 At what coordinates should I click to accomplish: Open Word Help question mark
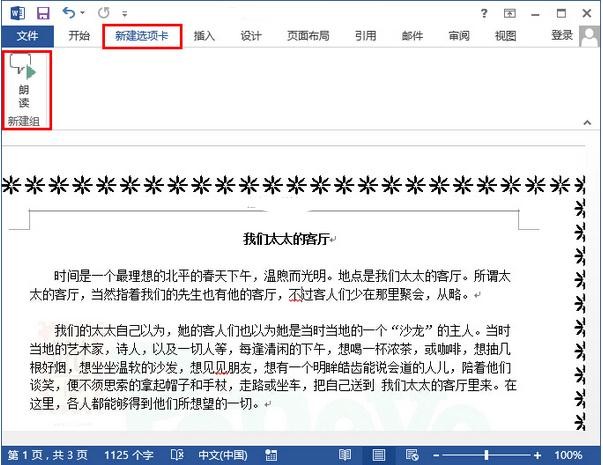(484, 13)
